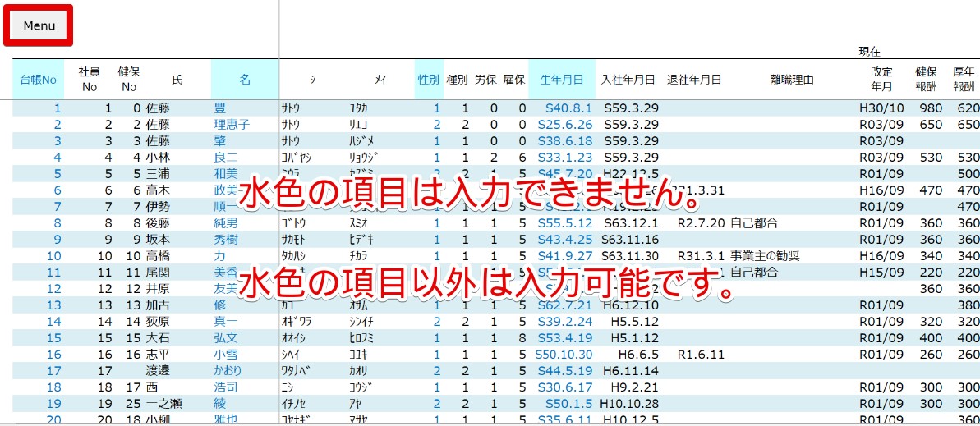Click birth date S44.5.19

pos(565,370)
